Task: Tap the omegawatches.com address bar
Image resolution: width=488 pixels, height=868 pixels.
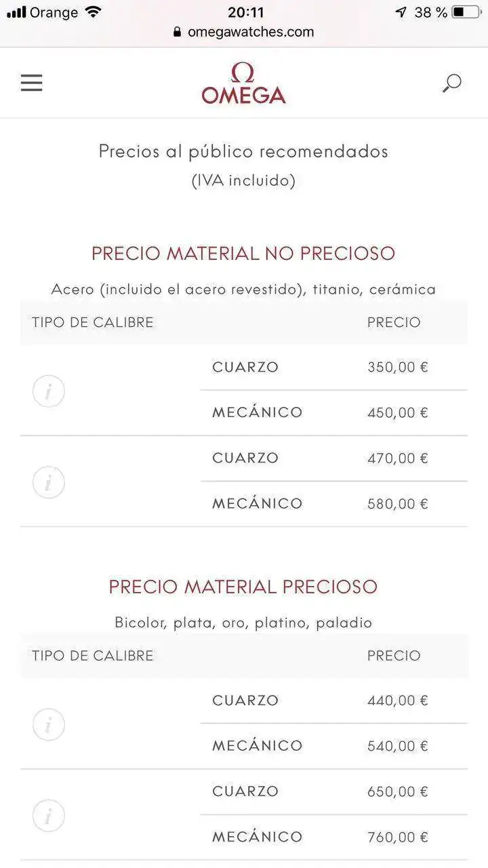Action: point(244,32)
